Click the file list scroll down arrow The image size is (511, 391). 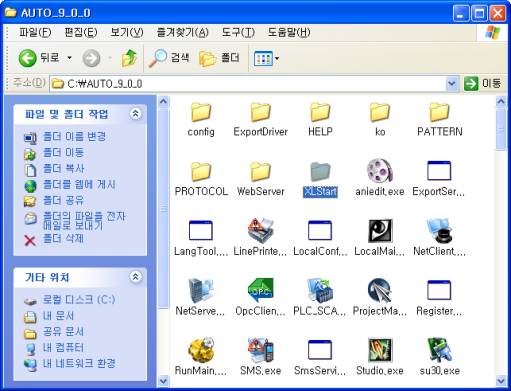(x=501, y=380)
